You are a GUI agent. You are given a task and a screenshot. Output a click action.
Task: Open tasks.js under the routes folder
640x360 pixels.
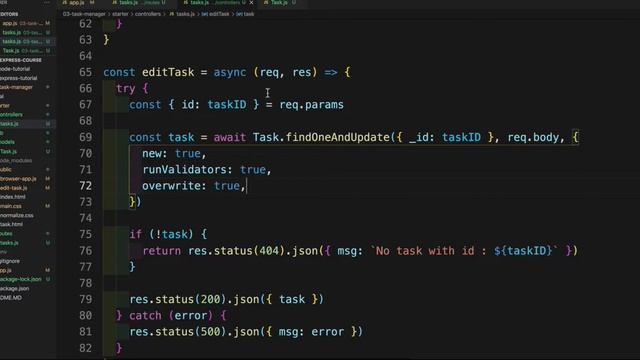[x=9, y=243]
